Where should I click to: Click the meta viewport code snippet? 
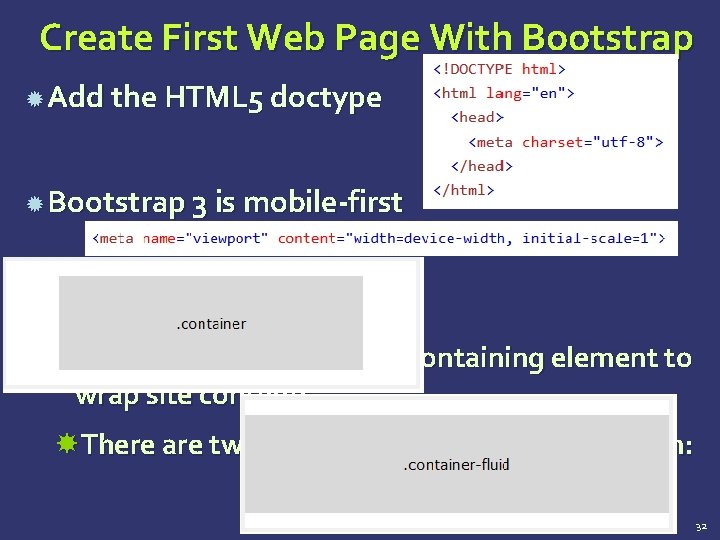381,238
